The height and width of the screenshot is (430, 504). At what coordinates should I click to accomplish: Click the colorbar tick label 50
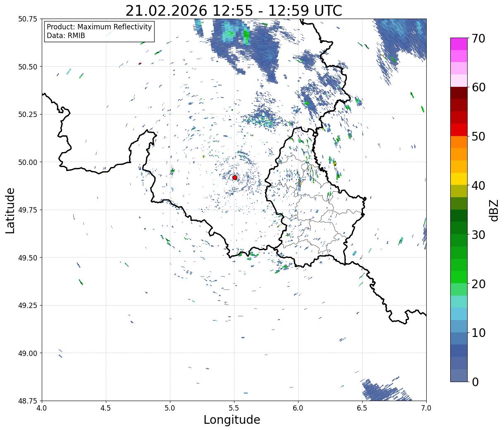tap(478, 136)
